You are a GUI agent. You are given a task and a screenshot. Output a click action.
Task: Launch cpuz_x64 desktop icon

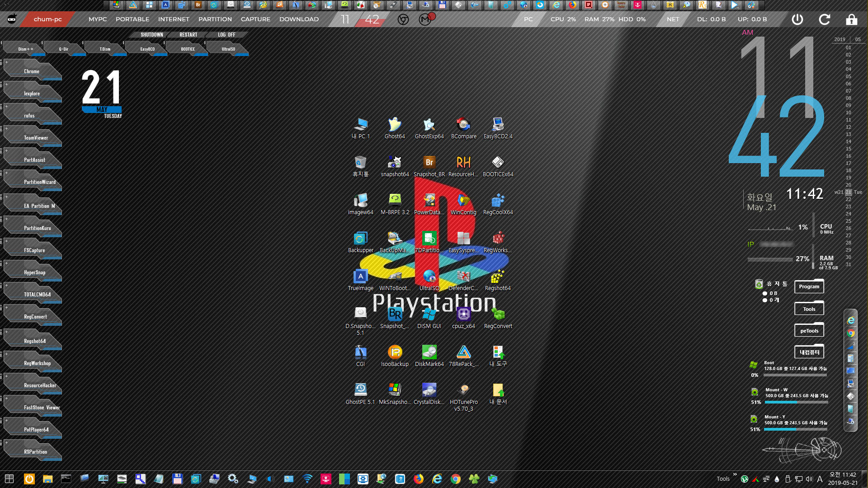463,318
